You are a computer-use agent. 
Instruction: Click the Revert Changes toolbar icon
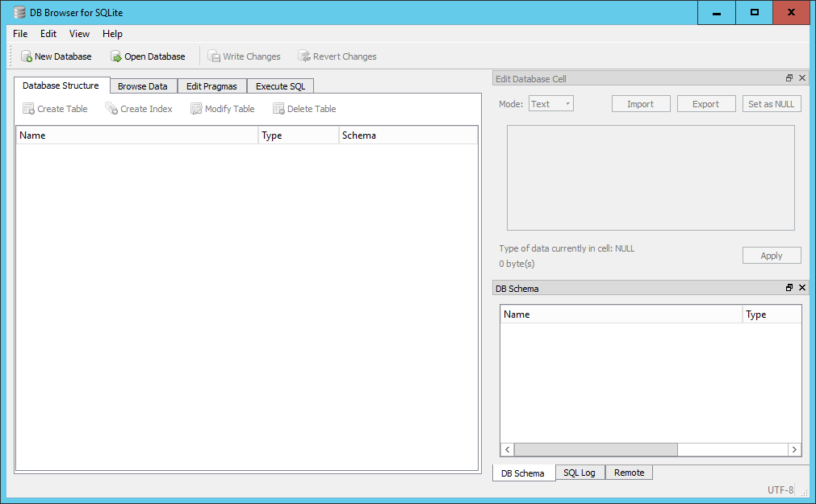pyautogui.click(x=304, y=56)
